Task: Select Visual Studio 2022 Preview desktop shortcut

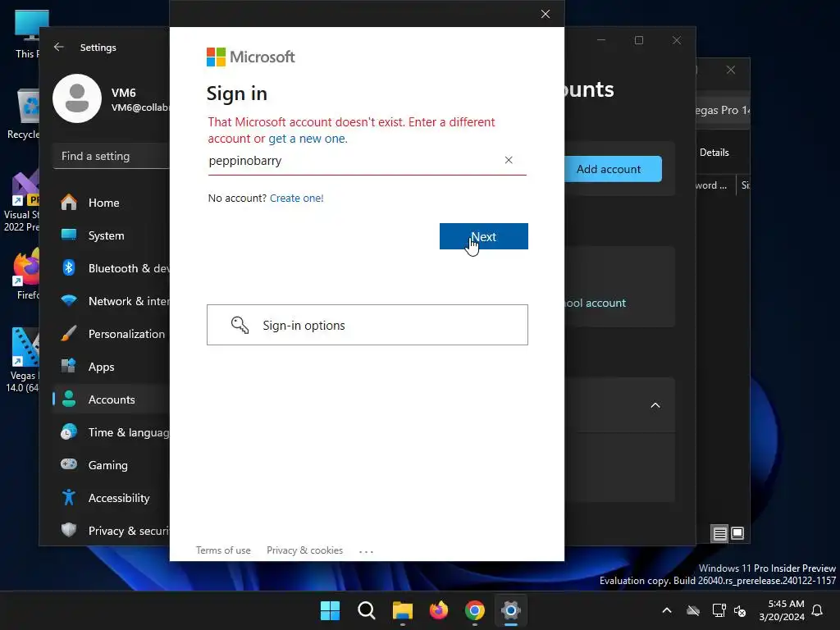Action: (x=22, y=200)
